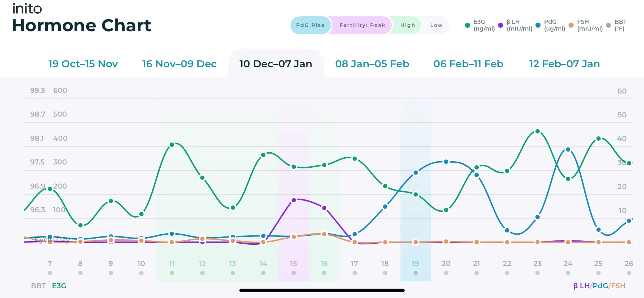Click the black horizontal scrollbar below the chart

pos(322,290)
